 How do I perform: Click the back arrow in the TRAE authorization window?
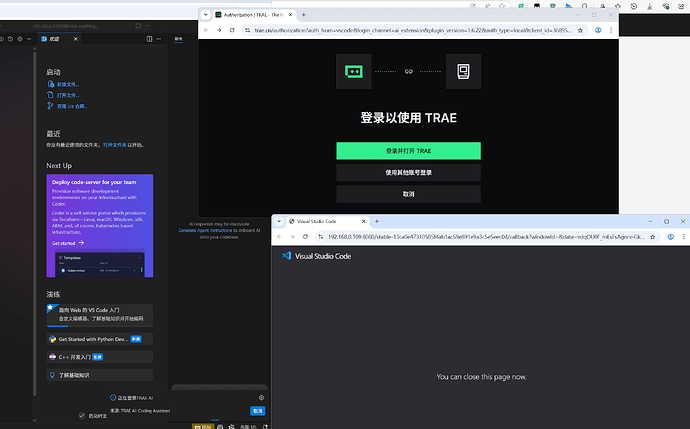(206, 30)
